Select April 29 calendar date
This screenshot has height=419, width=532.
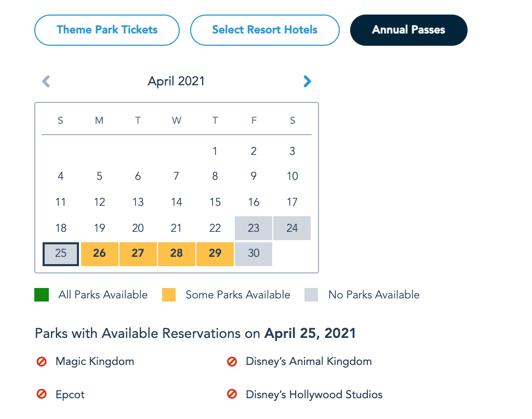coord(215,254)
